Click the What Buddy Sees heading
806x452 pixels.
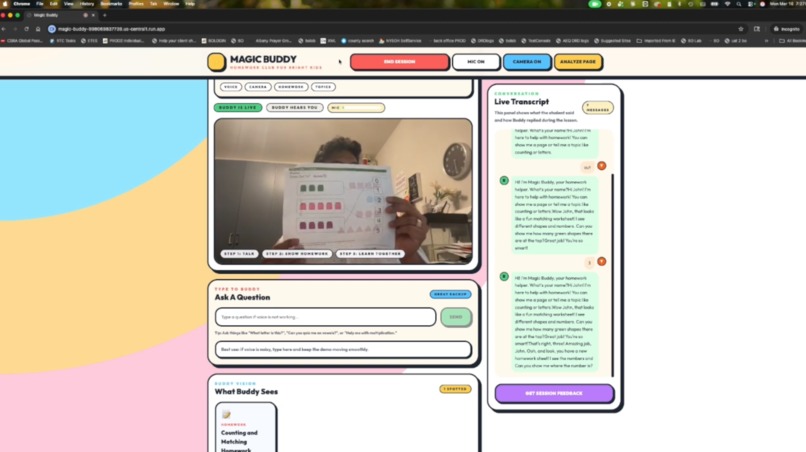coord(246,392)
